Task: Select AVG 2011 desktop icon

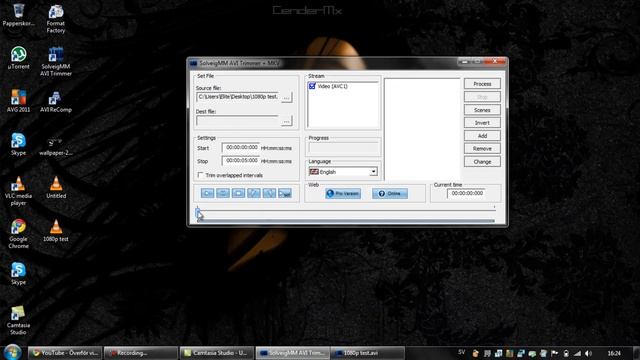Action: coord(18,101)
